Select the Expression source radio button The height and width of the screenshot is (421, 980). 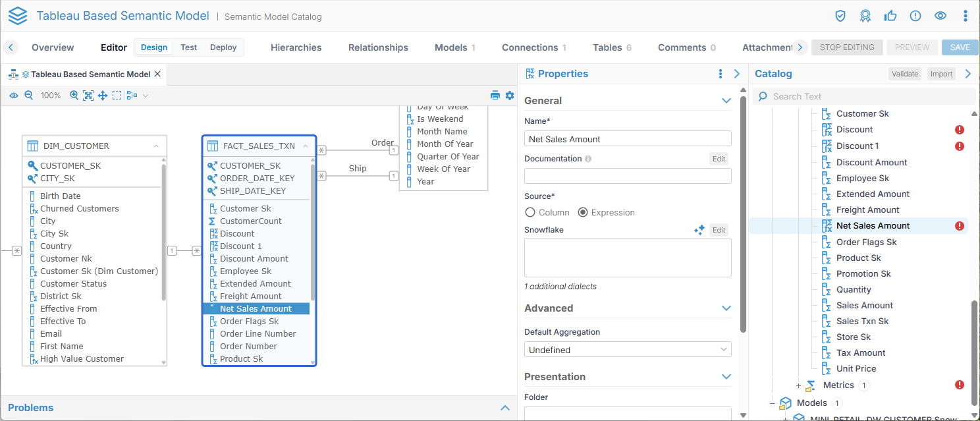tap(583, 212)
